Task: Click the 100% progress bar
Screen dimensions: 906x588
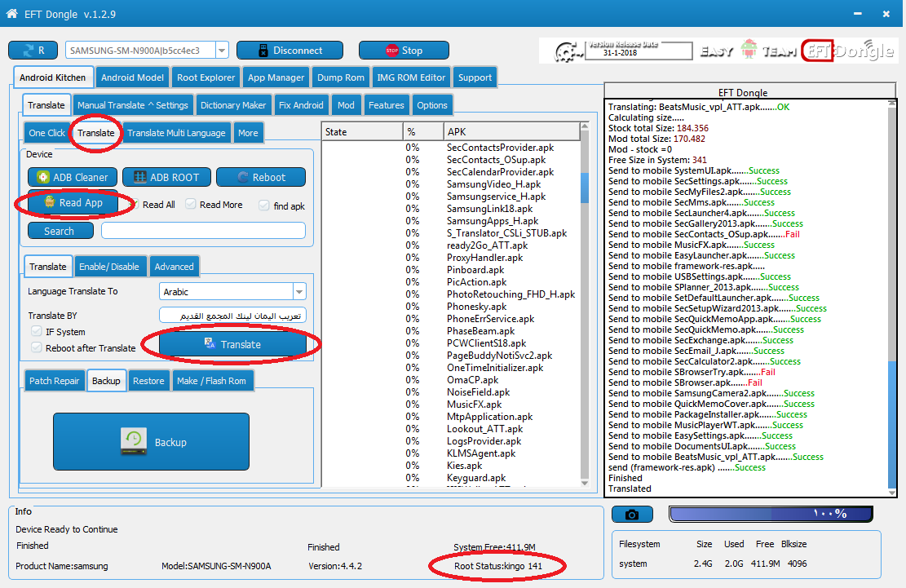Action: pos(771,514)
